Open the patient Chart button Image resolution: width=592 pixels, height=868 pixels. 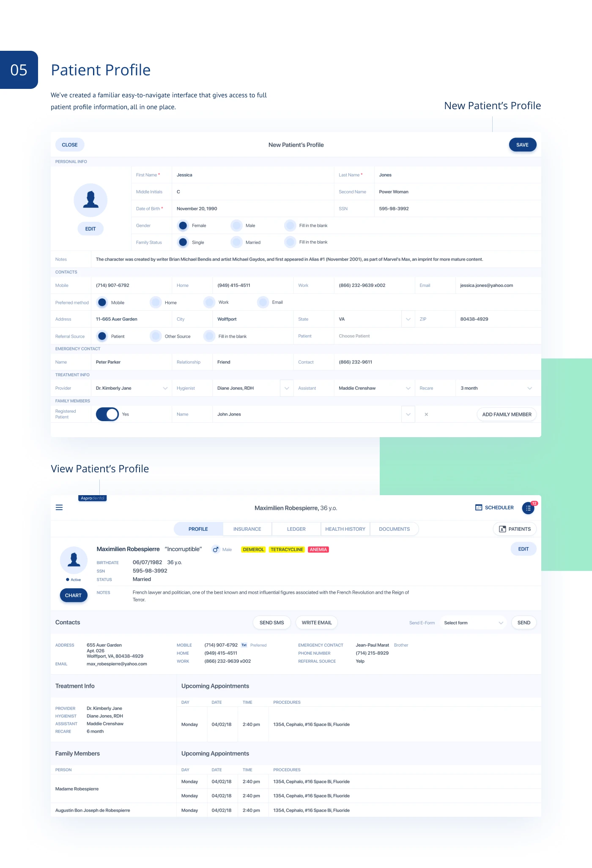click(x=74, y=595)
